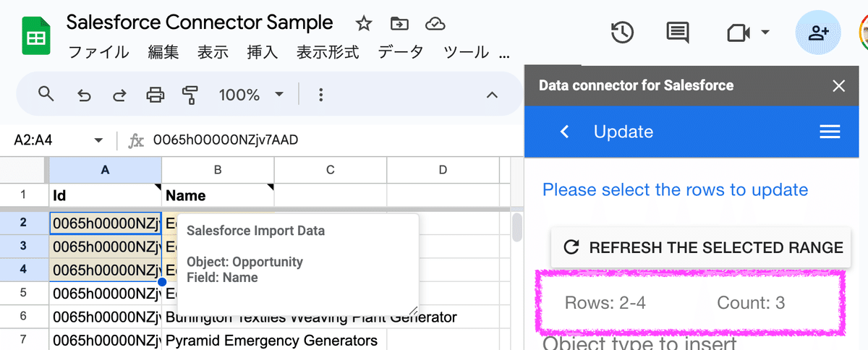Click the document title Salesforce Connector Sample
868x350 pixels.
click(x=200, y=22)
